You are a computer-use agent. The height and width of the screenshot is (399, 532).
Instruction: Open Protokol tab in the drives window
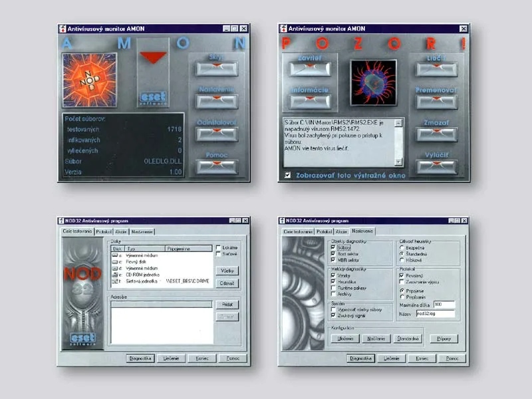point(104,231)
